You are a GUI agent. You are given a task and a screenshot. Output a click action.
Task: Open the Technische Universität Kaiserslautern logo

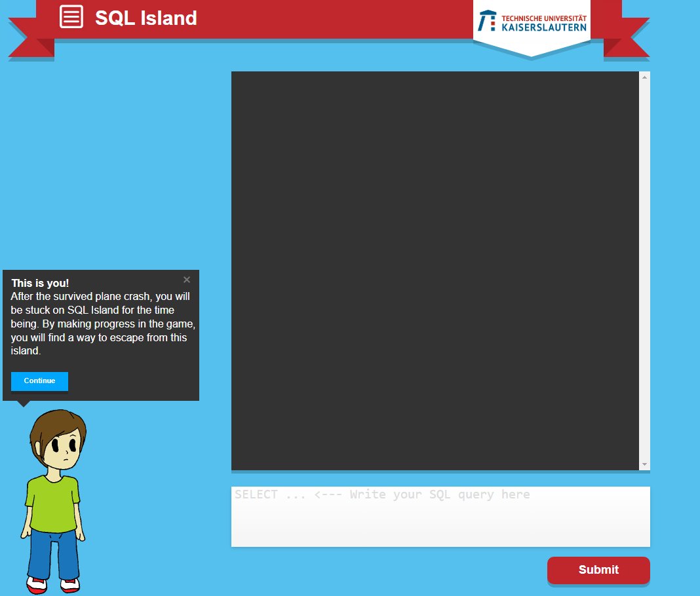532,21
